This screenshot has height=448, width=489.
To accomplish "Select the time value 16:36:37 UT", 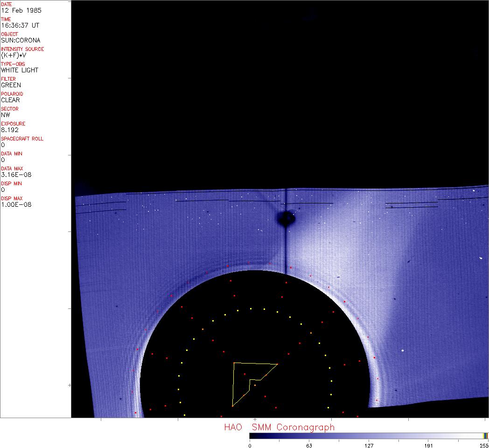I will [x=20, y=25].
